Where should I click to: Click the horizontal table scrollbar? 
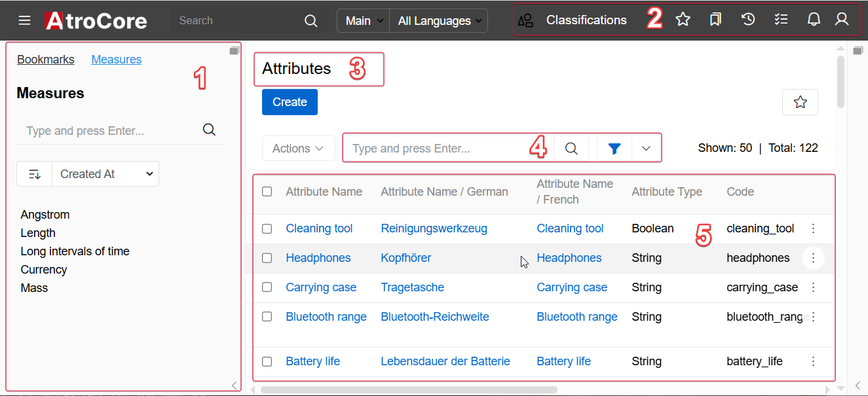409,389
